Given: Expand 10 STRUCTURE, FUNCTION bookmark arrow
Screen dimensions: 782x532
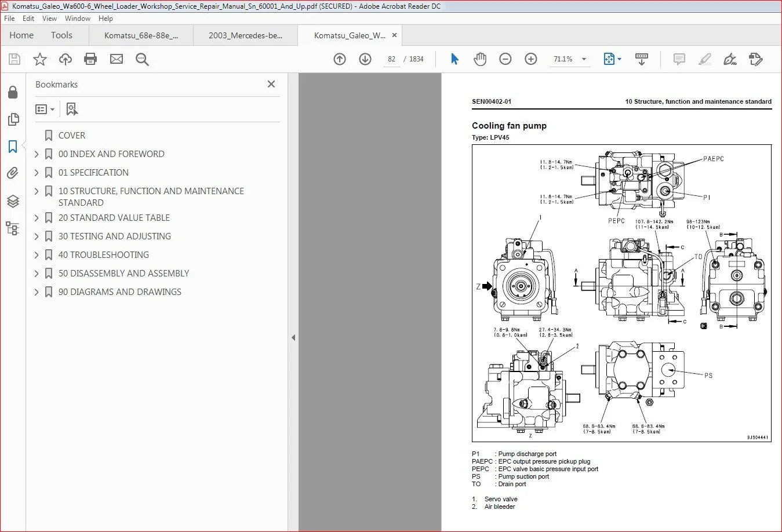Looking at the screenshot, I should click(x=37, y=191).
